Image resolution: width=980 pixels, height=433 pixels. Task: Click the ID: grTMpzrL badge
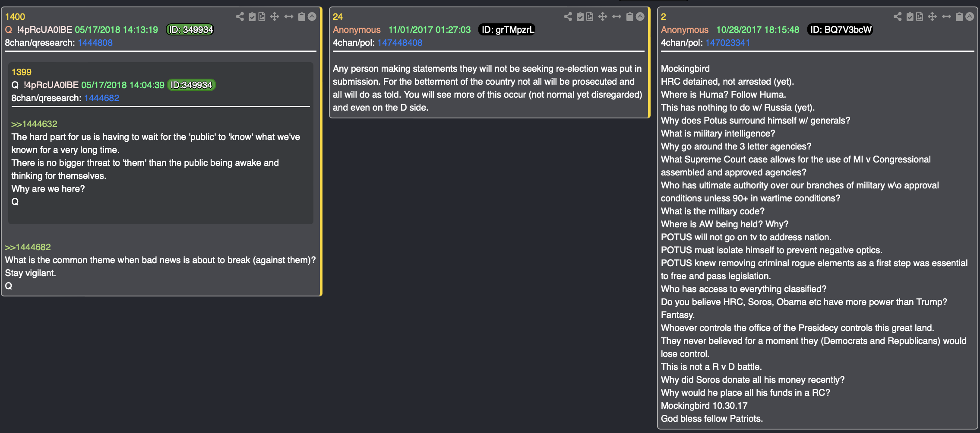click(507, 30)
